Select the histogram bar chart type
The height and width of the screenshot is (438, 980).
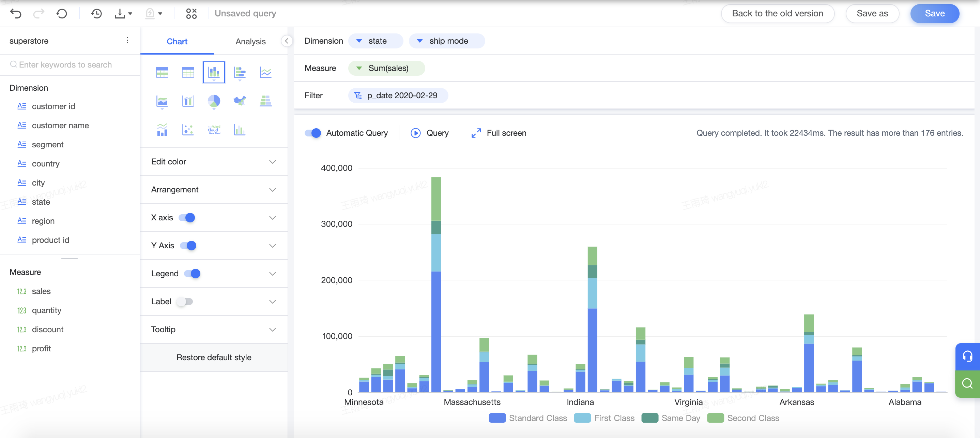[239, 130]
